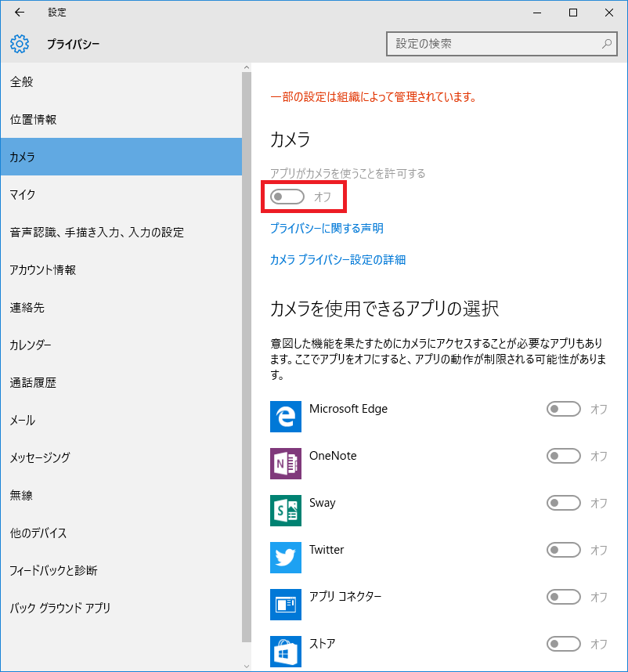Click the OneNote app icon
The image size is (628, 672).
(285, 463)
